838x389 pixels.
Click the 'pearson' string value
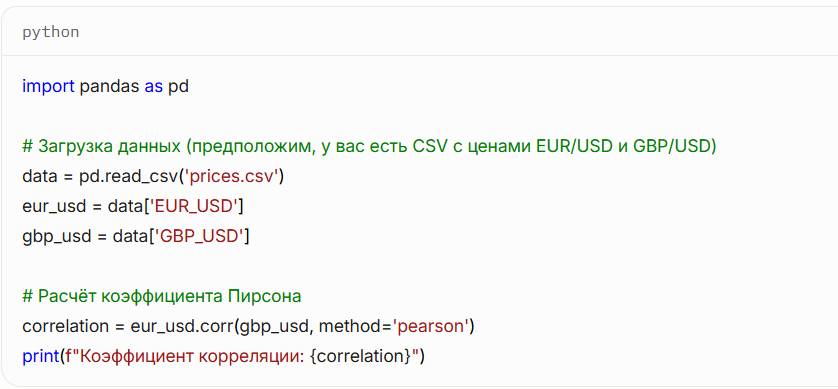pos(431,325)
